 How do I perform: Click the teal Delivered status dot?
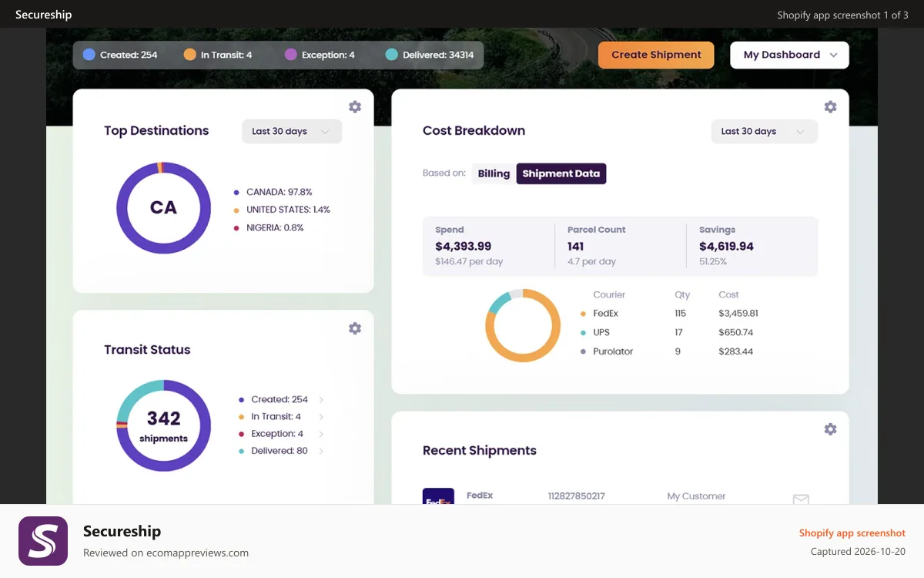[391, 55]
